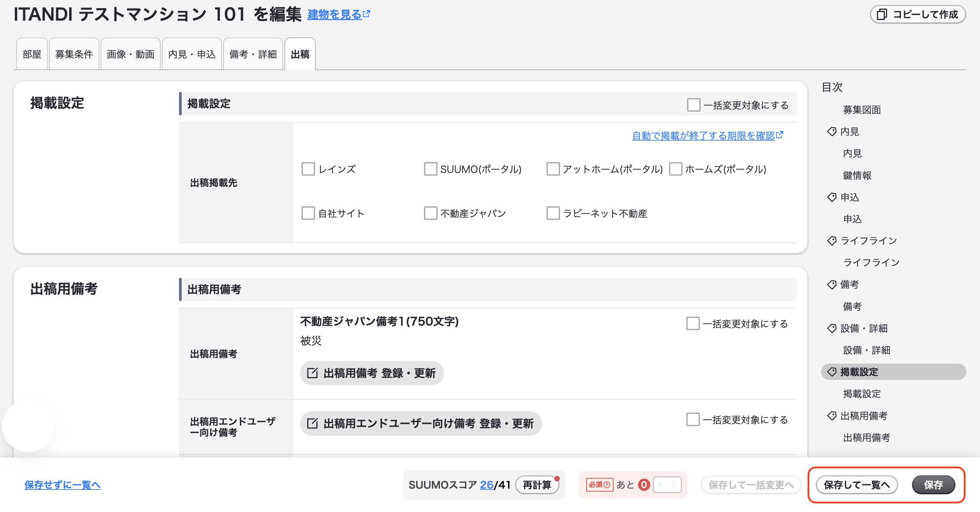Click the copy icon in コピーして作成
The height and width of the screenshot is (512, 980).
tap(882, 14)
